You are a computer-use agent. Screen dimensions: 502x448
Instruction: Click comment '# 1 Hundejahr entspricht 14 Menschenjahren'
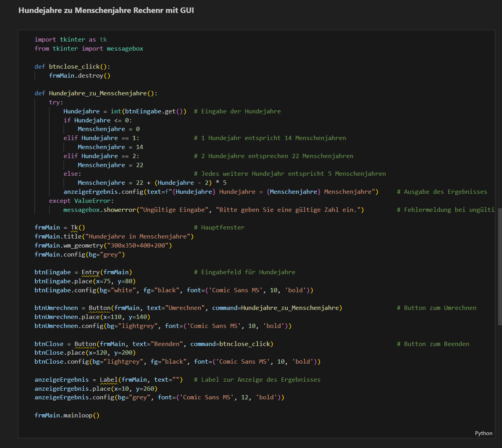[x=270, y=138]
